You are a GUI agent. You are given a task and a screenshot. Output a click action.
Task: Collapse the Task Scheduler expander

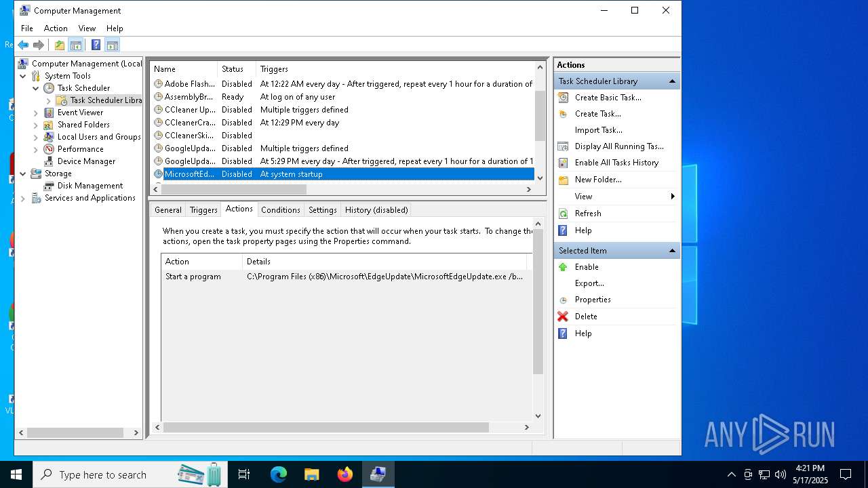(36, 88)
